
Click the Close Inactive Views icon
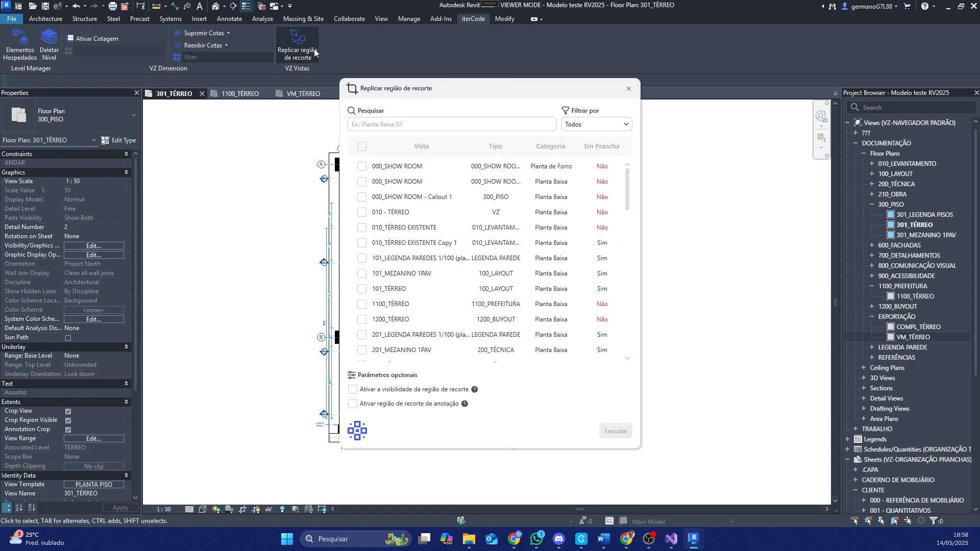pyautogui.click(x=262, y=6)
